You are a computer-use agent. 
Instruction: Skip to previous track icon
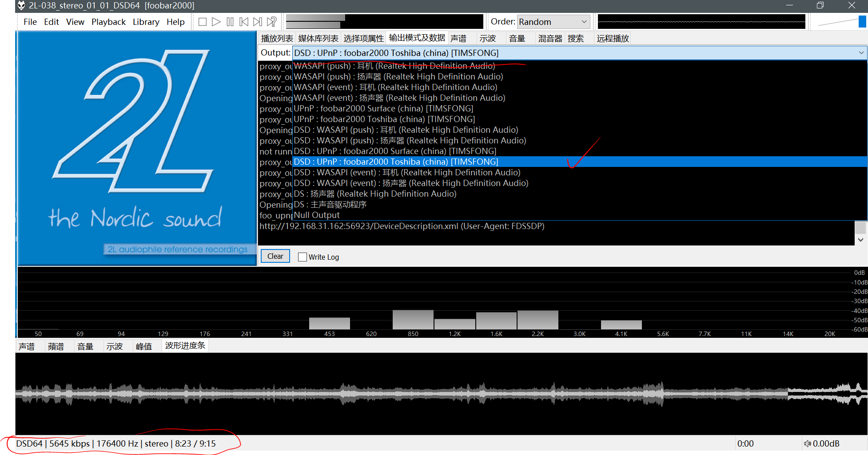pos(244,22)
